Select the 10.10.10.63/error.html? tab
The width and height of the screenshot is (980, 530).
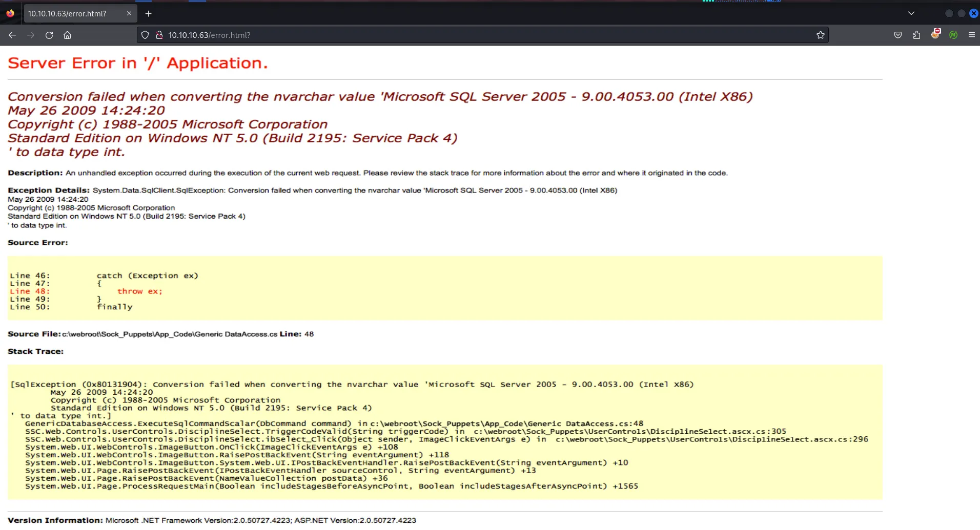[80, 13]
